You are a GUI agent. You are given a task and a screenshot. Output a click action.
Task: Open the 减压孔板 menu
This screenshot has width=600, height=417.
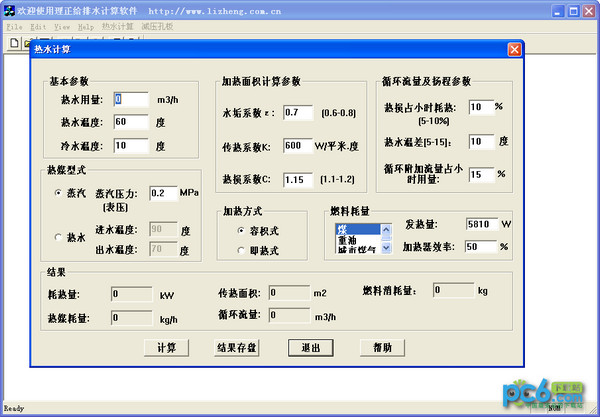pos(155,26)
